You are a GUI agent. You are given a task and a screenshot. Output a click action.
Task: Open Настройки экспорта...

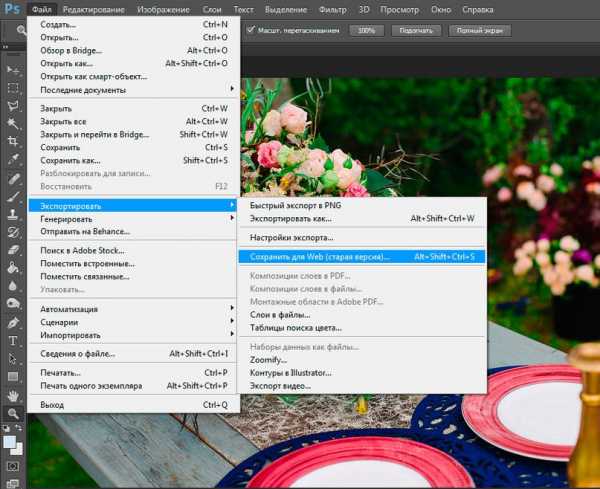click(x=362, y=238)
